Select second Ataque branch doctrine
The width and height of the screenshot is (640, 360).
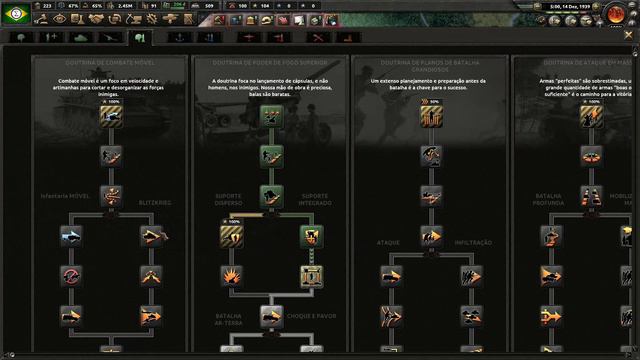point(391,316)
